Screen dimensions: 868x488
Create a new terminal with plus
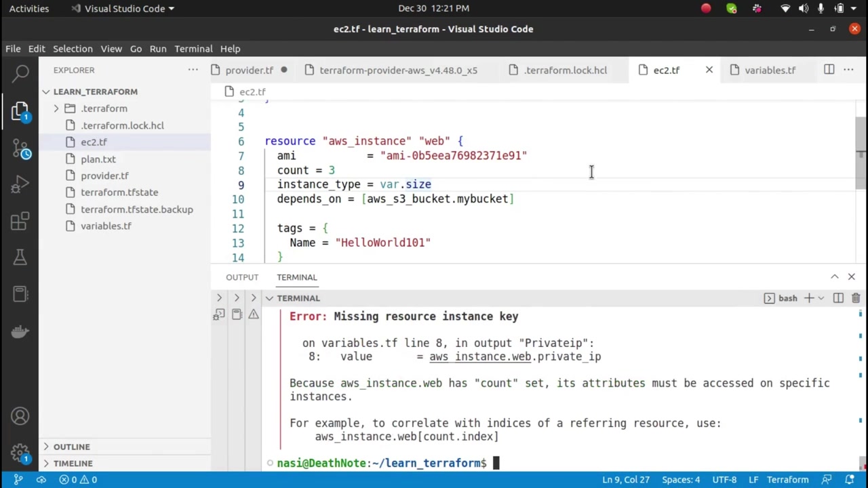pos(808,298)
